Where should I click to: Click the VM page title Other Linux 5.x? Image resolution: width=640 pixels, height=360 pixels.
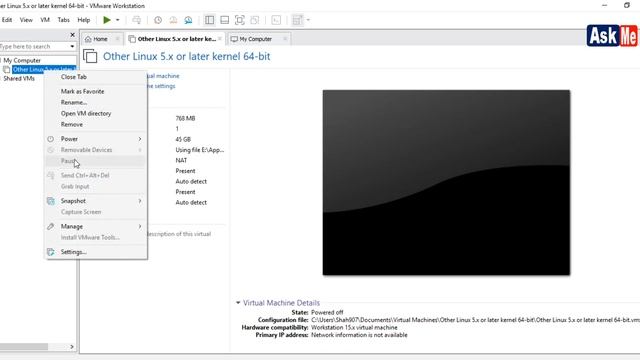pos(187,56)
